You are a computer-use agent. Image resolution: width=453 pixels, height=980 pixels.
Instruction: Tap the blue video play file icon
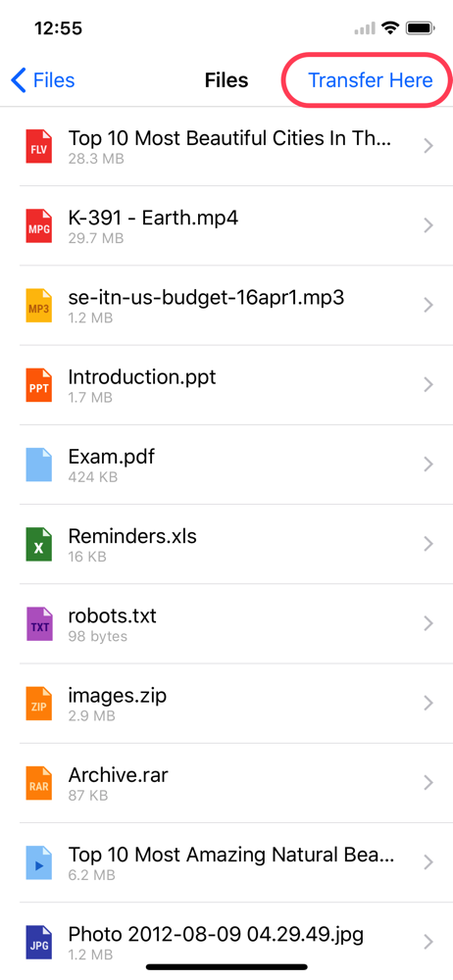pyautogui.click(x=39, y=862)
